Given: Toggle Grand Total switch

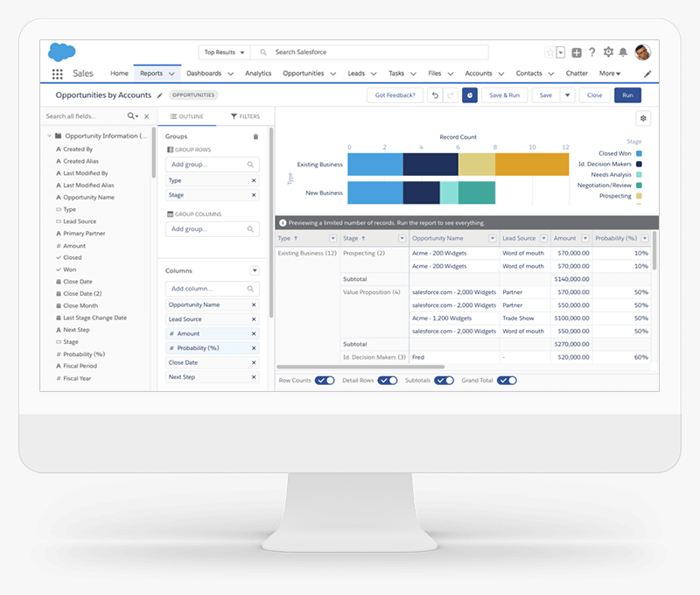Looking at the screenshot, I should coord(507,381).
